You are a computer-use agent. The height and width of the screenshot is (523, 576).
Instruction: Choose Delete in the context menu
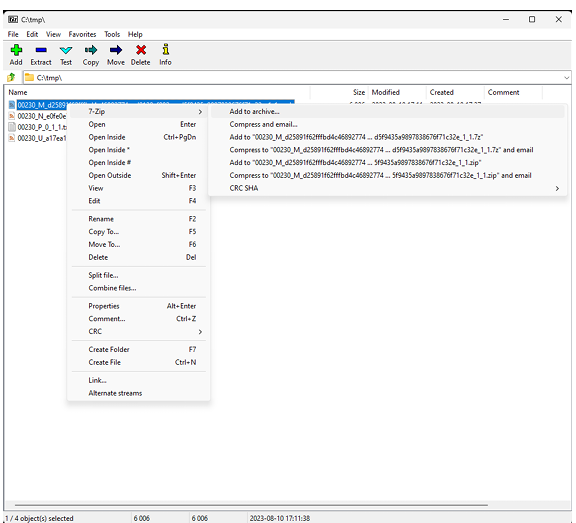point(139,257)
